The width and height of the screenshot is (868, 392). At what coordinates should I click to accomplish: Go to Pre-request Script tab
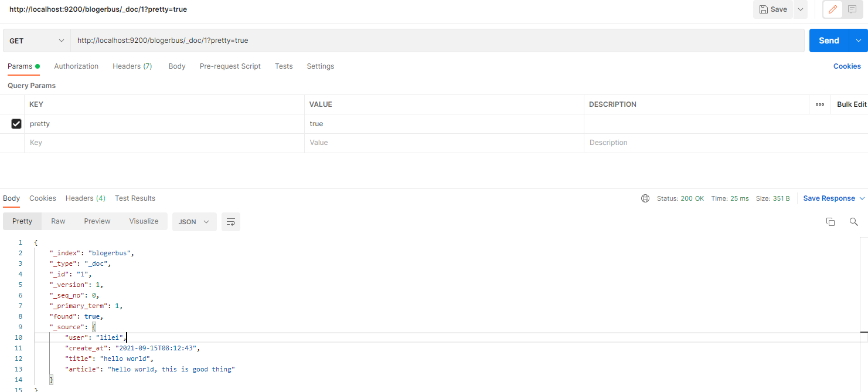230,66
